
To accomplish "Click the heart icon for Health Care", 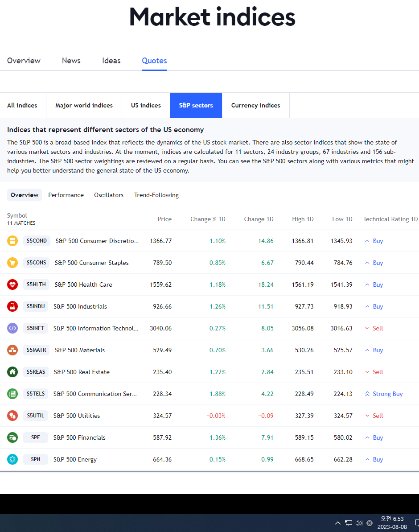I will [12, 285].
